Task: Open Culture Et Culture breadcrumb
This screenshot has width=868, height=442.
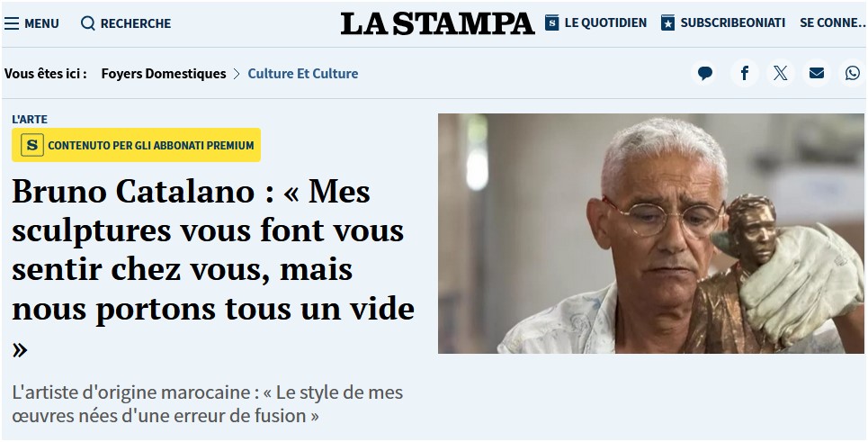Action: [303, 73]
